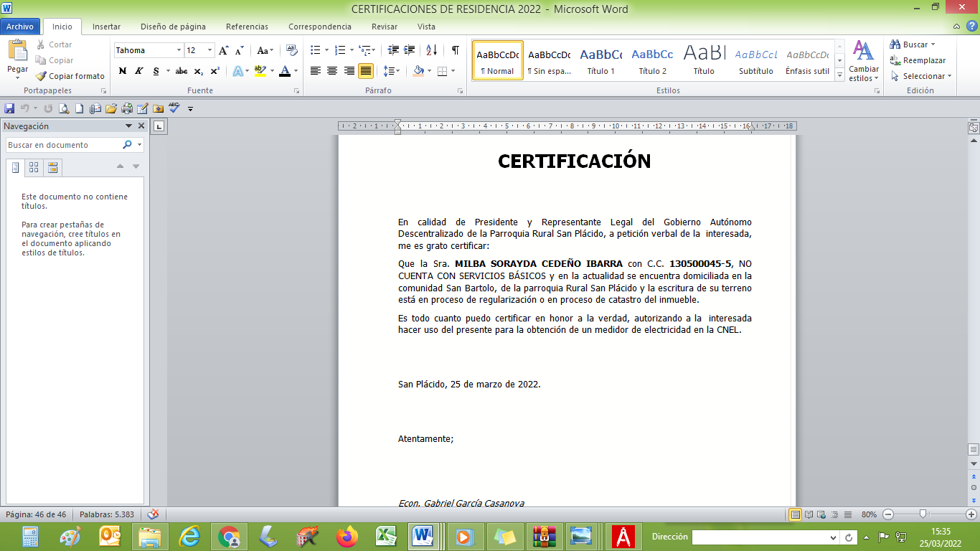Click the zoom slider in the status bar
Viewport: 980px width, 551px height.
coord(923,514)
